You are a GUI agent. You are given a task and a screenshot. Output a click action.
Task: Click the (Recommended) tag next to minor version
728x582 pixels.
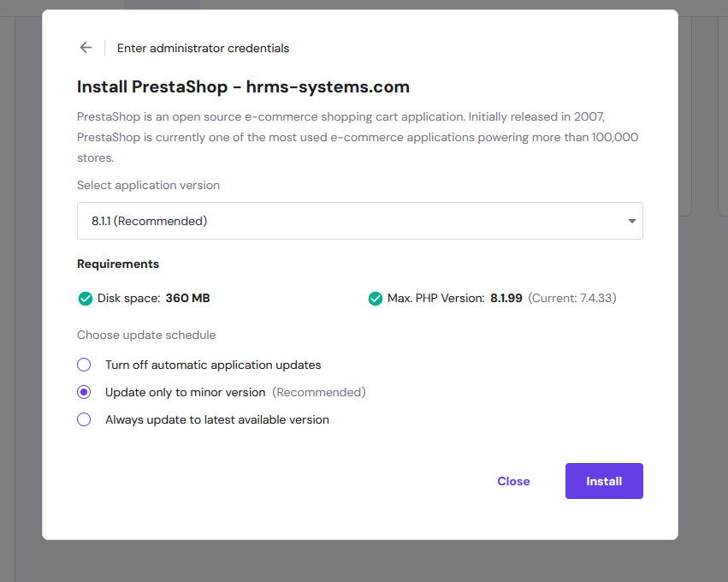pyautogui.click(x=318, y=392)
